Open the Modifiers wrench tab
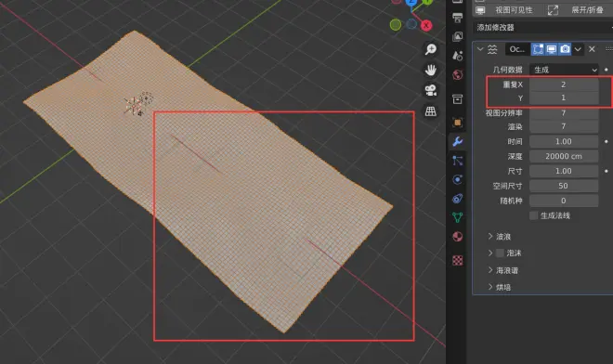The image size is (613, 364). point(457,141)
